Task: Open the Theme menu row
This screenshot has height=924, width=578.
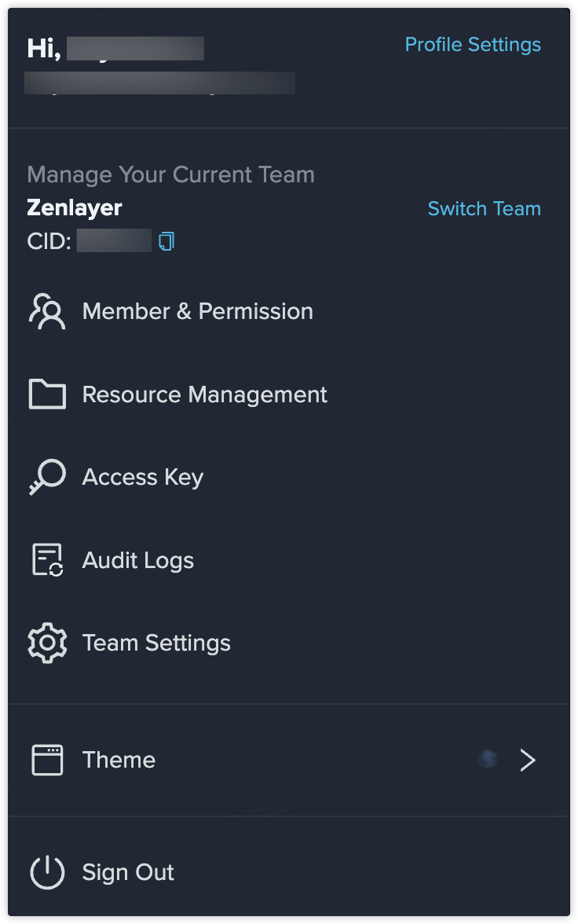Action: (289, 761)
